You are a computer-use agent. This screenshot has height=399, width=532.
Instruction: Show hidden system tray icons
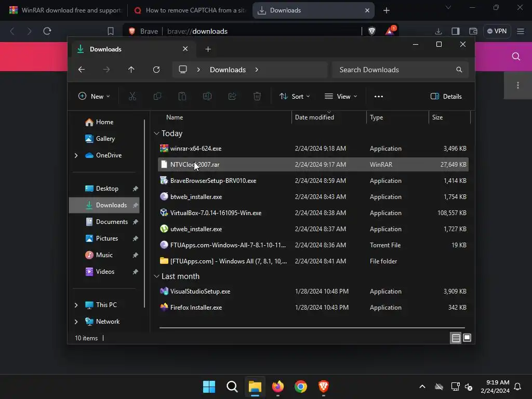tap(422, 387)
